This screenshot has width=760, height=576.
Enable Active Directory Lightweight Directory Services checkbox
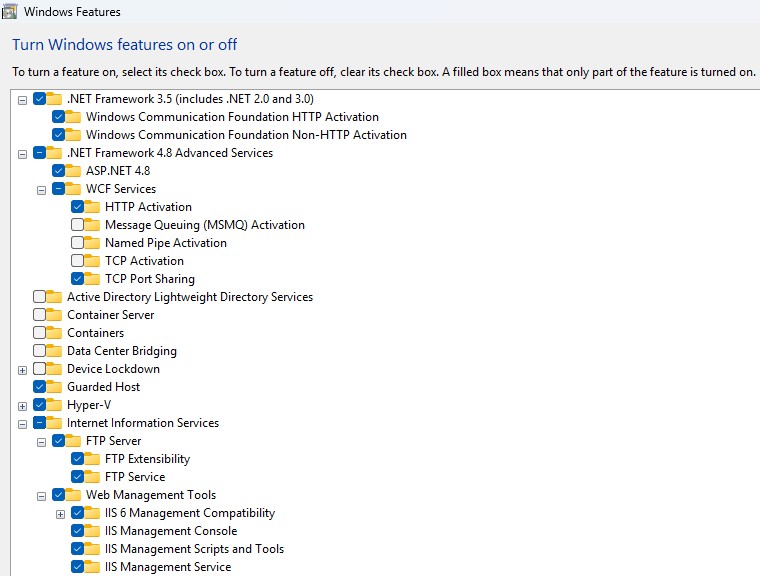39,296
